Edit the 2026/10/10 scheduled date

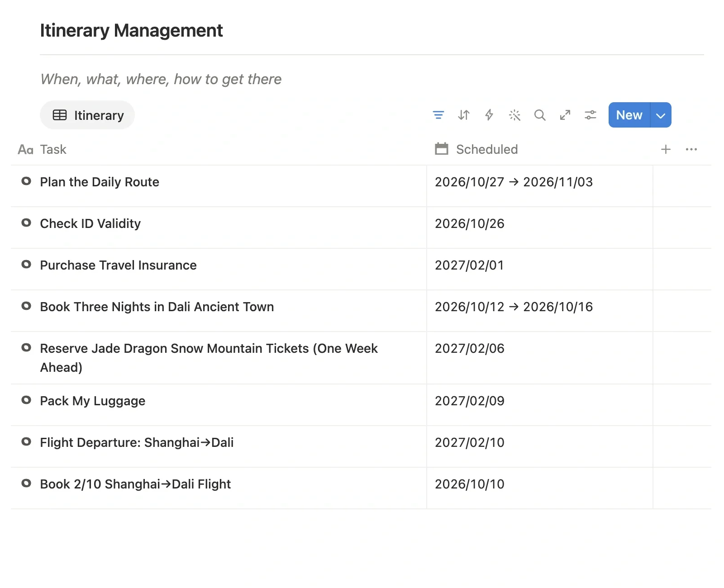coord(469,484)
